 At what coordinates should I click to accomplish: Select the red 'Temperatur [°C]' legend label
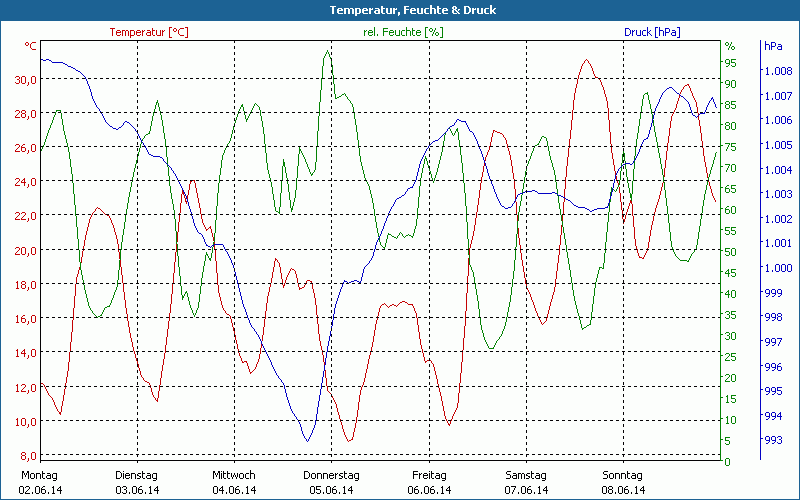pos(148,32)
